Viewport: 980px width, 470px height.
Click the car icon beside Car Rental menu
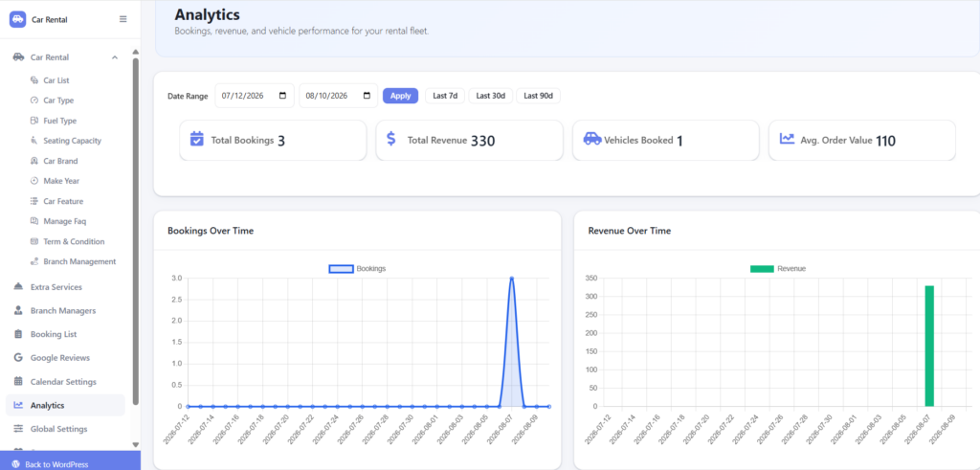19,56
